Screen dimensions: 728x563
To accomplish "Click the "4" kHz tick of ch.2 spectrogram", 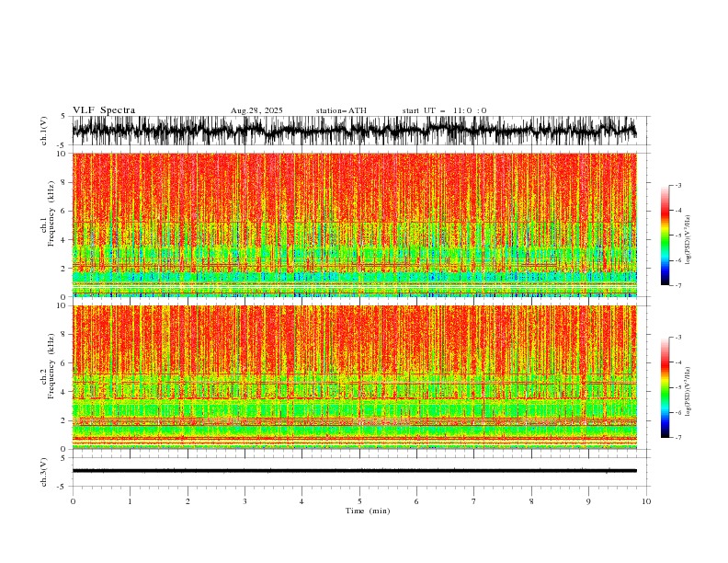I will [x=64, y=392].
